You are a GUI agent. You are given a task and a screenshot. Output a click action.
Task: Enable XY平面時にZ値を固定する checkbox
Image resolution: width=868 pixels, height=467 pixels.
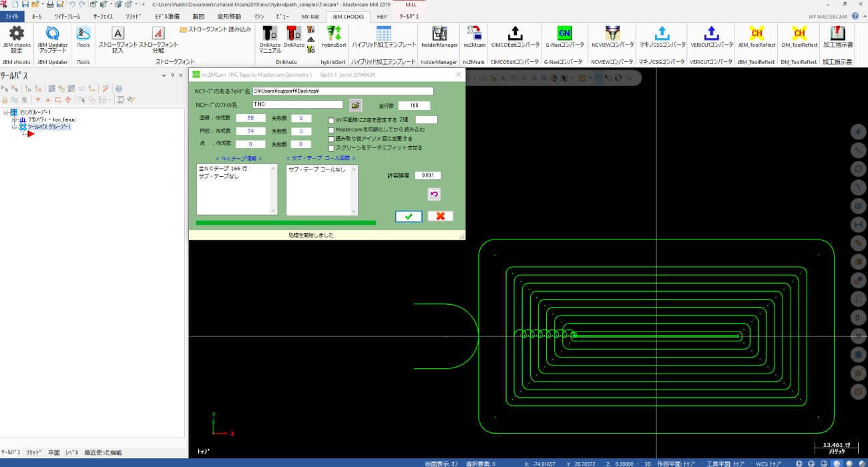pyautogui.click(x=331, y=120)
